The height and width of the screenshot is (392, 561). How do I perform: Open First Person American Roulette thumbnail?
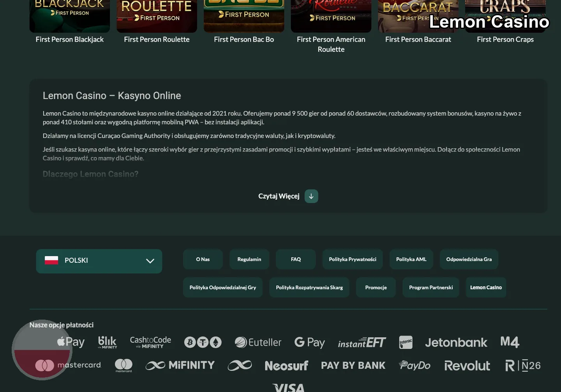(x=331, y=16)
